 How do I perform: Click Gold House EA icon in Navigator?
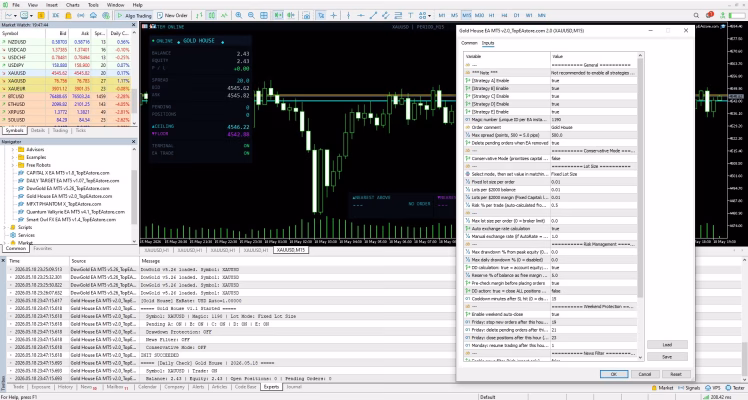coord(21,196)
